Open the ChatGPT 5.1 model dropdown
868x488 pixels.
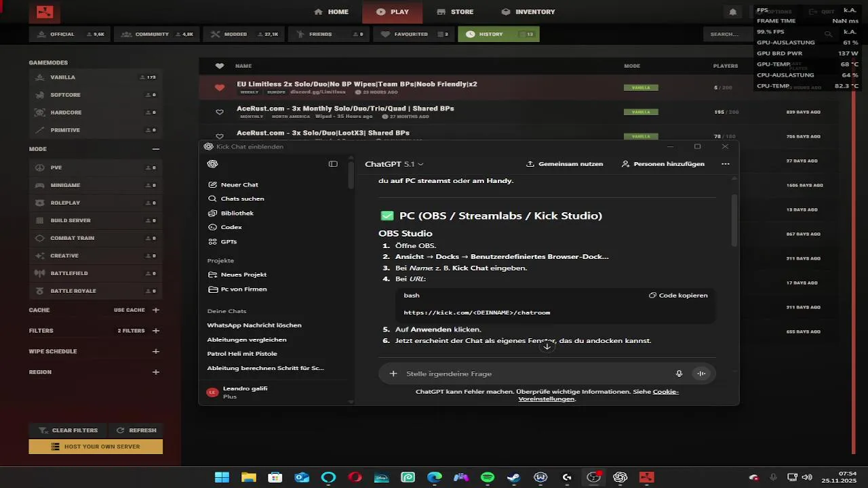click(394, 164)
